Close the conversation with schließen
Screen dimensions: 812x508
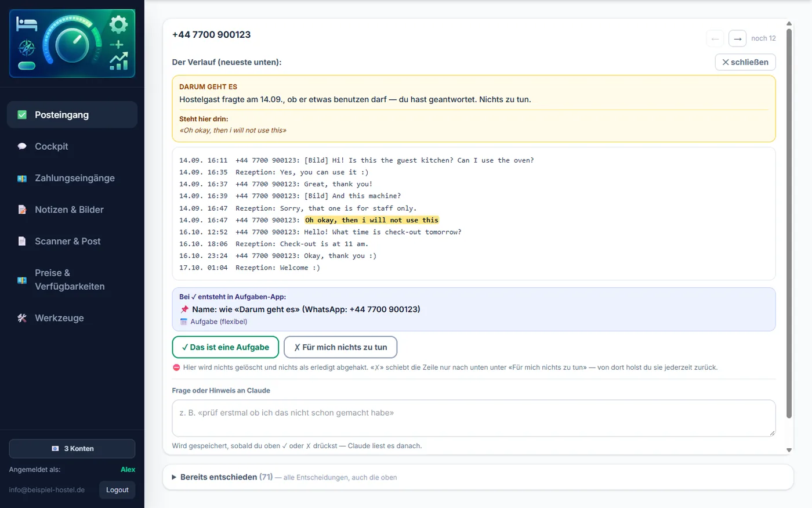tap(745, 62)
